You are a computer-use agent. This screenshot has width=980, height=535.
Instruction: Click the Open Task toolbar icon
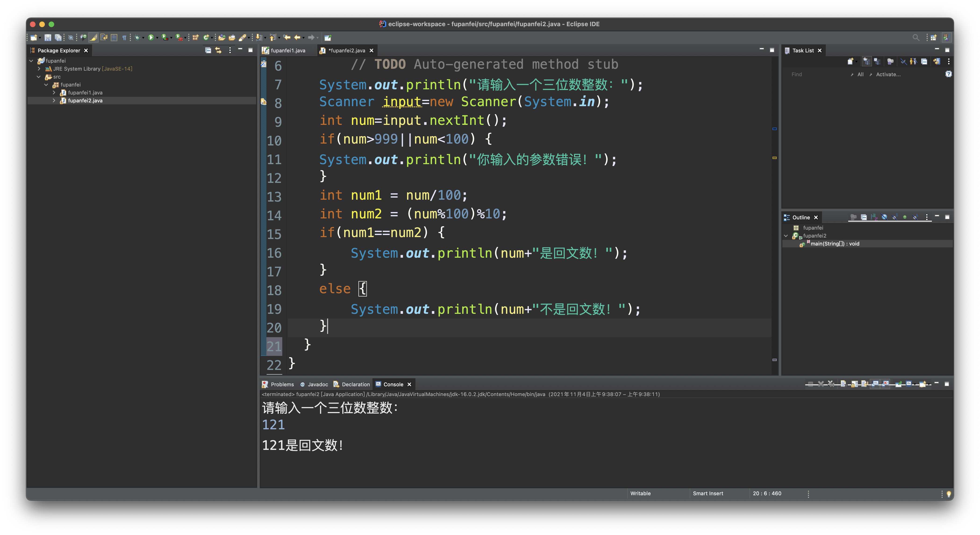(232, 37)
